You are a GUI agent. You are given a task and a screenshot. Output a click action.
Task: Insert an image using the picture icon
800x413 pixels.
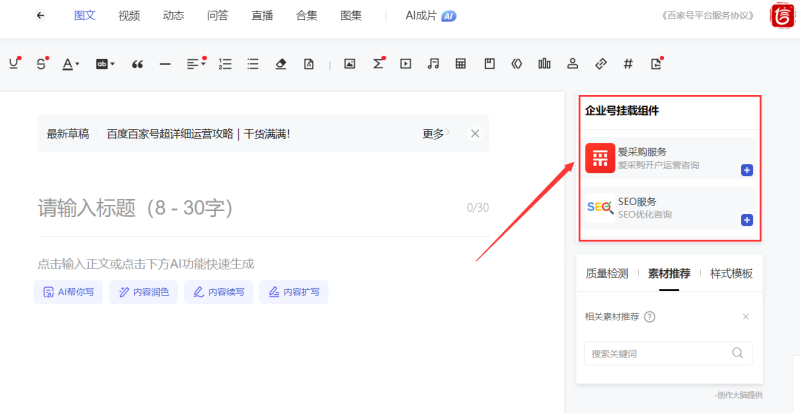(x=350, y=64)
